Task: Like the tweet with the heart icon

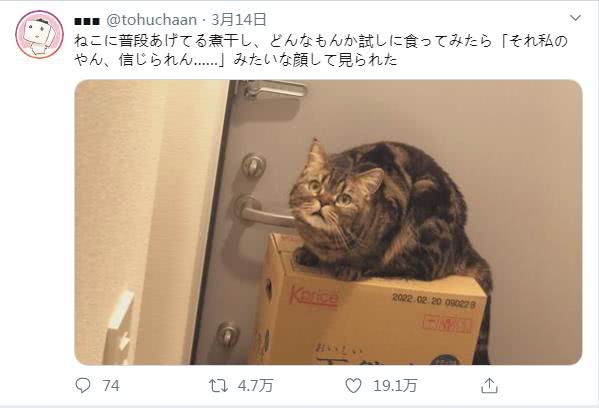Action: 353,385
